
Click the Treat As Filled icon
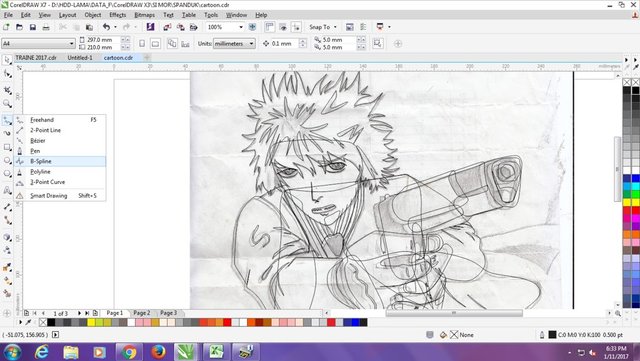coord(378,43)
